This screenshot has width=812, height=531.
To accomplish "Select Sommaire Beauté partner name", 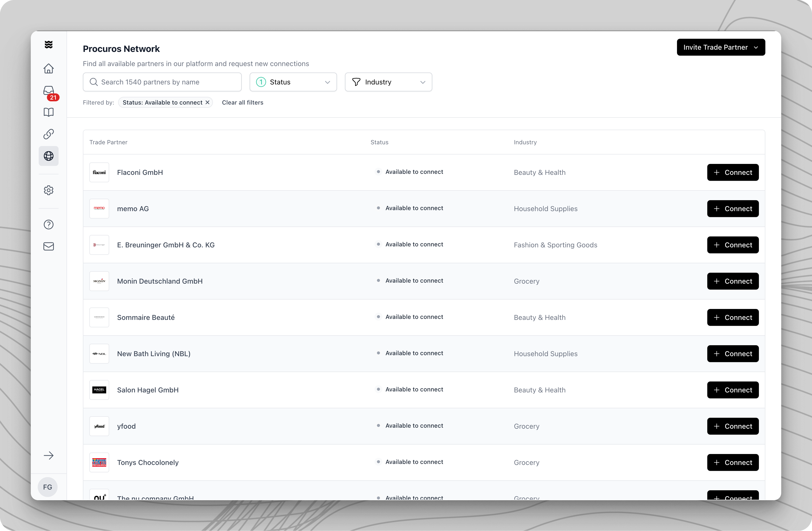I will (146, 317).
